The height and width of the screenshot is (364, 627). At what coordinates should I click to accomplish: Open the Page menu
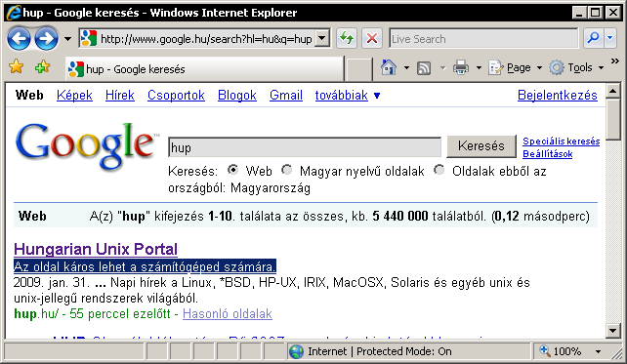(x=515, y=68)
